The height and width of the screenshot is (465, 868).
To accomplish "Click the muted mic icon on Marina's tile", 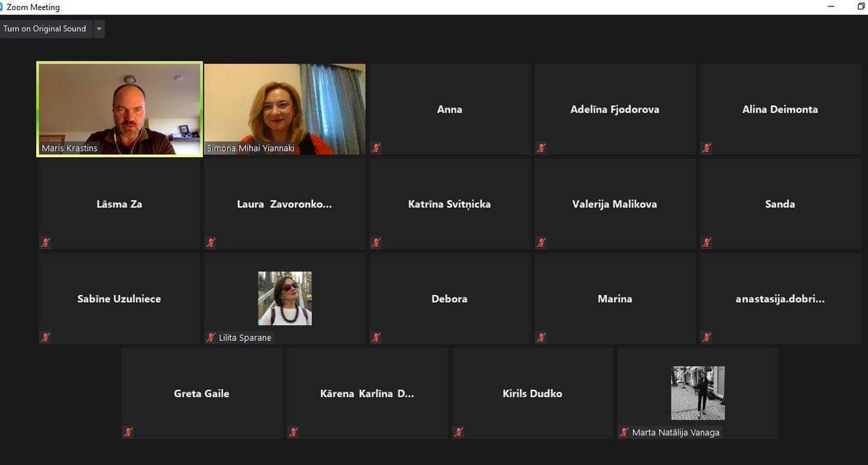I will click(541, 337).
